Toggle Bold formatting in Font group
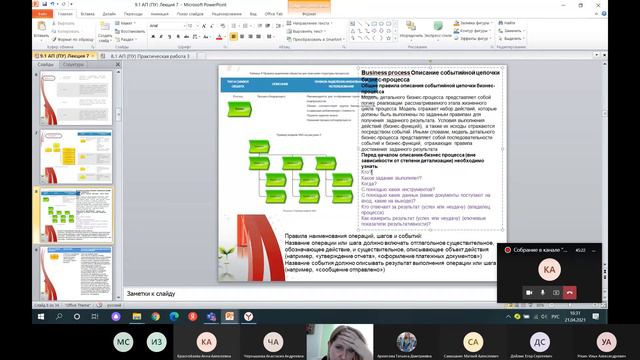Screen dimensions: 640x360 click(x=153, y=37)
